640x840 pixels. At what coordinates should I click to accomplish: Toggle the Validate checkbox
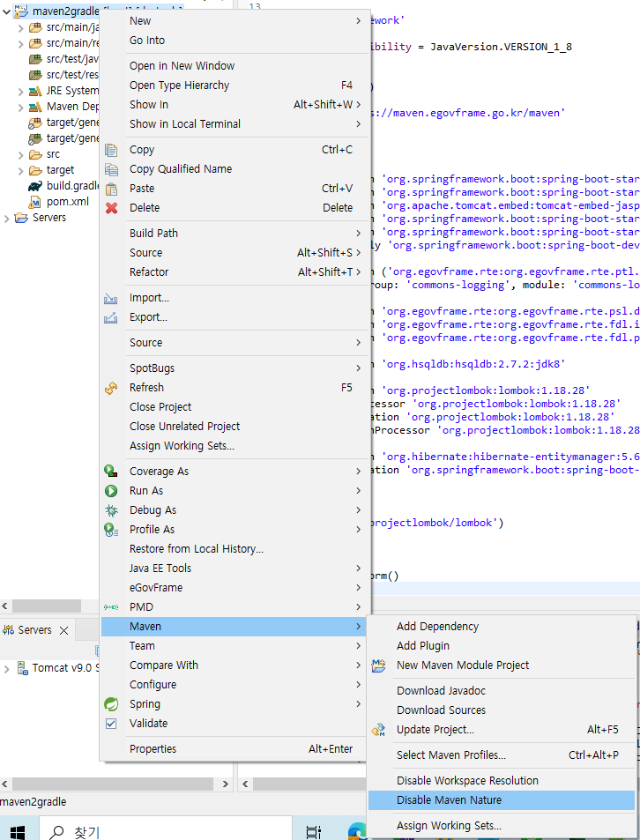[112, 724]
